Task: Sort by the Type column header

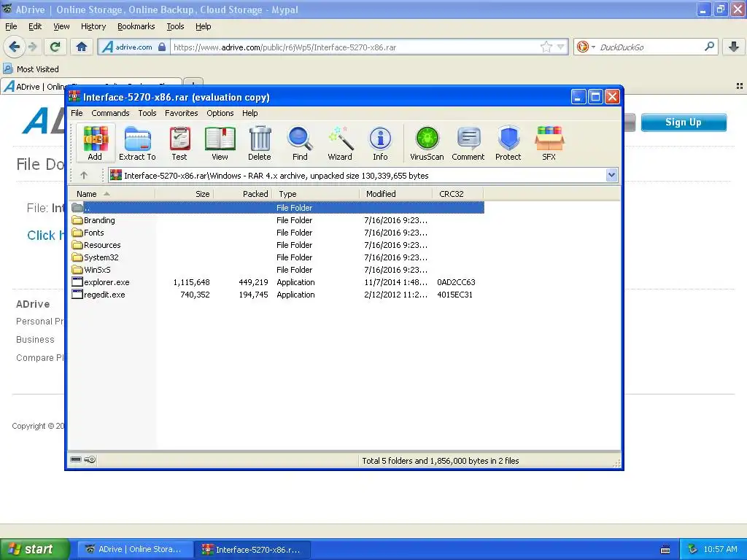Action: (316, 194)
